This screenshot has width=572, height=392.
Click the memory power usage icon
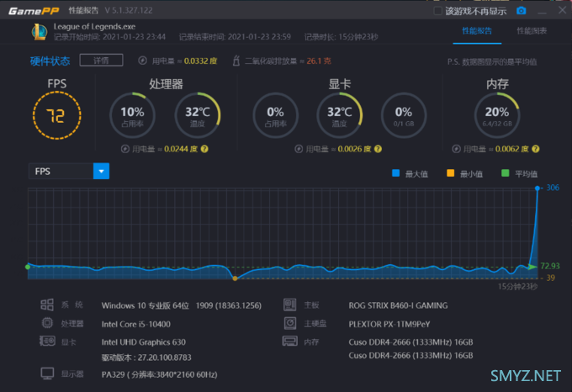point(456,149)
